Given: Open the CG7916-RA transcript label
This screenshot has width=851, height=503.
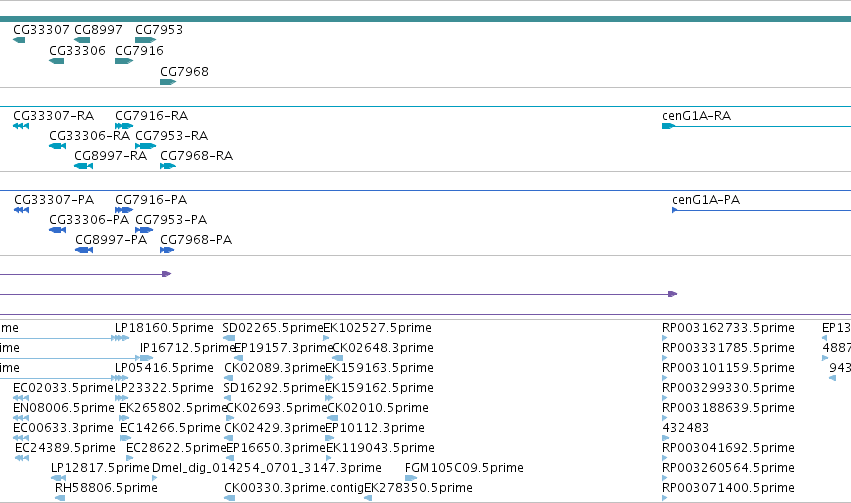Looking at the screenshot, I should 151,116.
